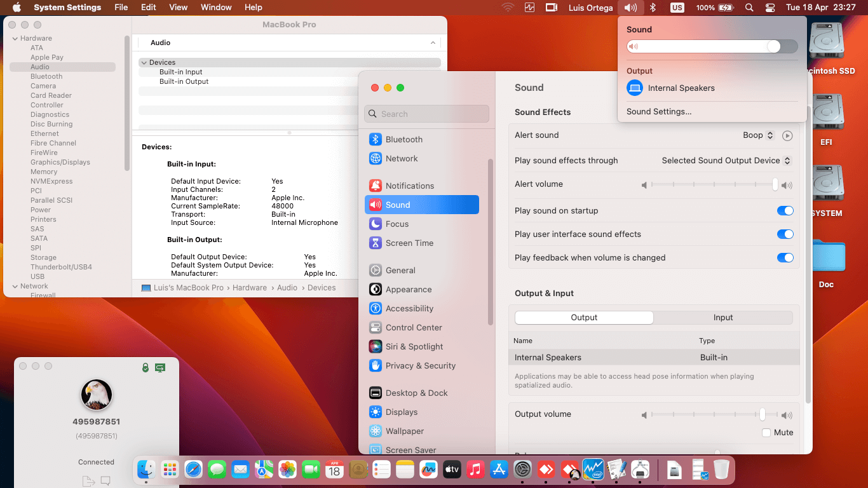Screen dimensions: 868x488
Task: Toggle Play user interface sound effects switch
Action: pos(785,234)
